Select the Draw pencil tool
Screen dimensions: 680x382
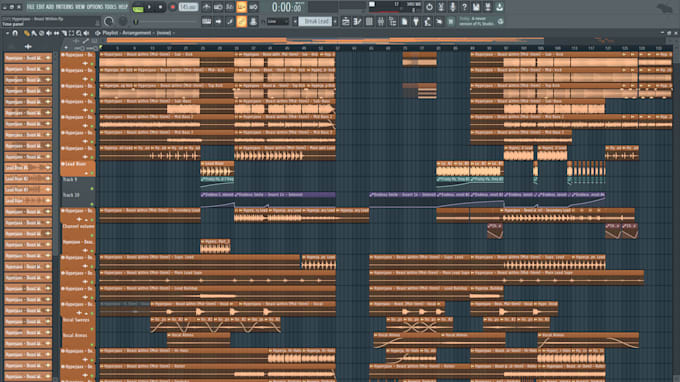coord(26,33)
